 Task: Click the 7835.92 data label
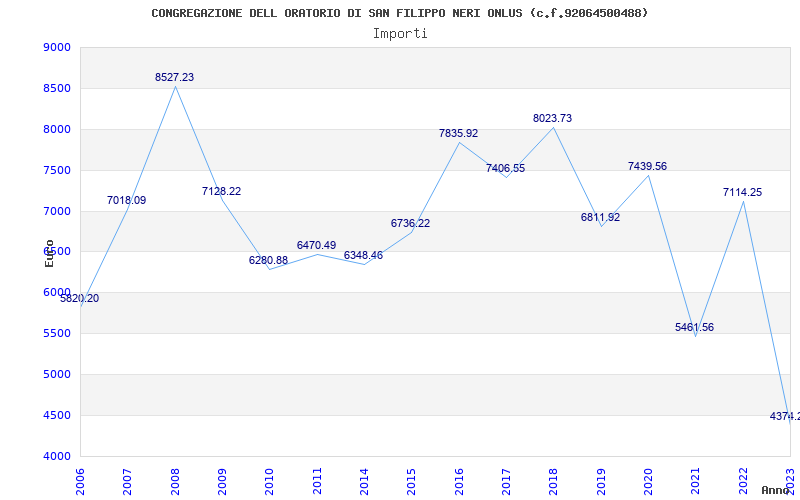click(459, 134)
